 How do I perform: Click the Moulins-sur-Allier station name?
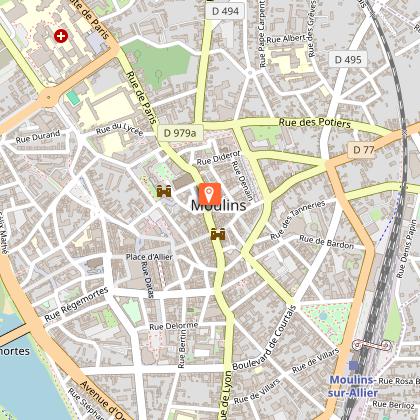tap(353, 386)
